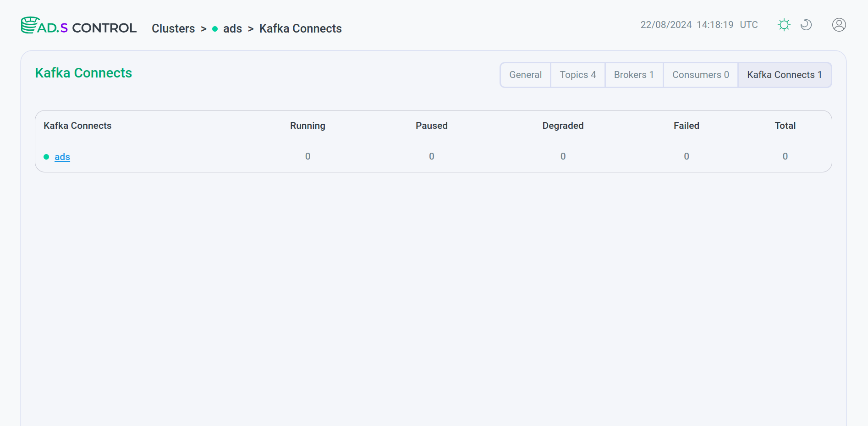Switch to dark theme moon icon
Image resolution: width=868 pixels, height=426 pixels.
coord(806,25)
